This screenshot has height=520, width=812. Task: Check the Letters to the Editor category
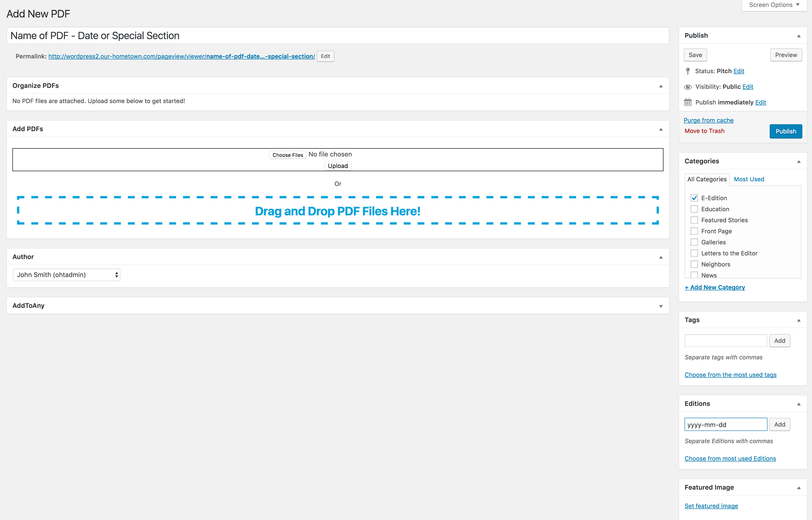coord(694,253)
